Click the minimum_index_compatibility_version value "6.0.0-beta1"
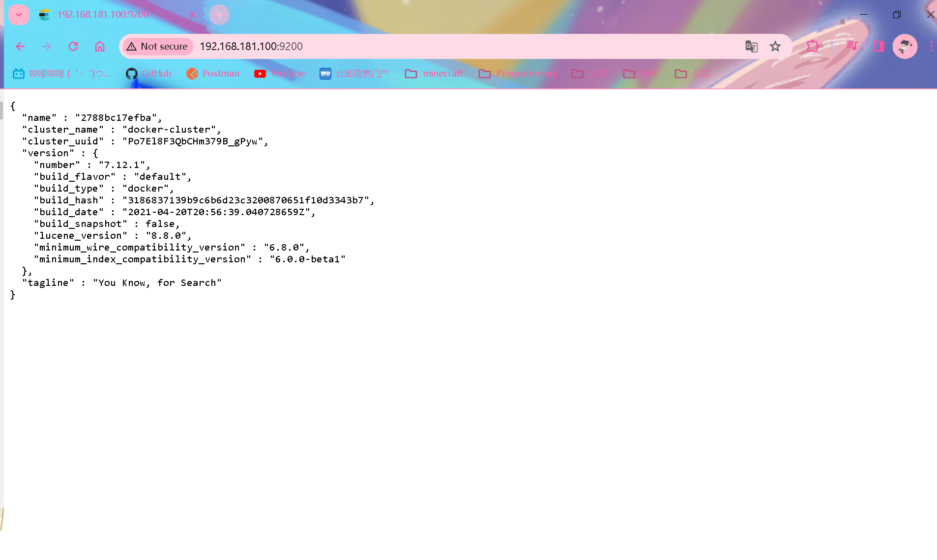The width and height of the screenshot is (937, 560). click(308, 259)
